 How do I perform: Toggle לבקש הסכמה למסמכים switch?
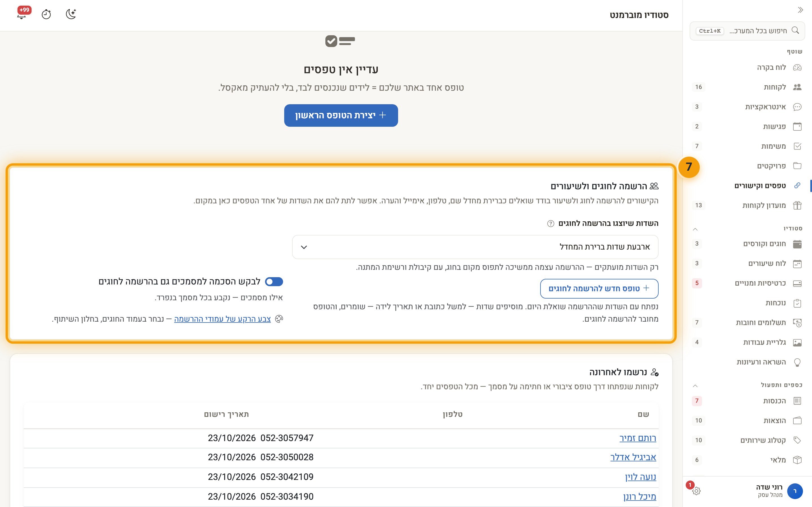pyautogui.click(x=274, y=282)
